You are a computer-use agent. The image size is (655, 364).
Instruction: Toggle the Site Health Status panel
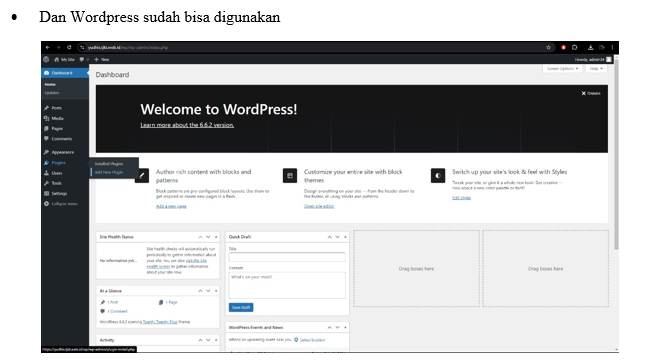216,237
